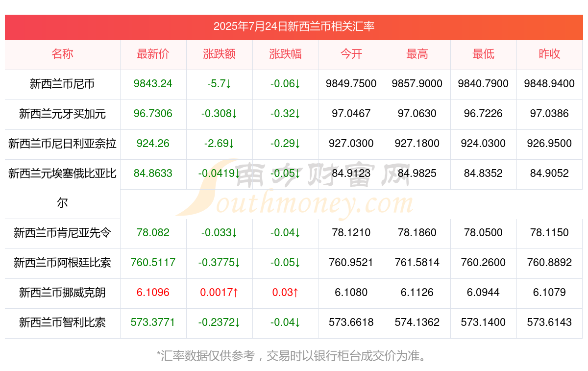588x371 pixels.
Task: Click the table title 2025年7月24日新西兰币相关汇率
Action: pos(294,26)
